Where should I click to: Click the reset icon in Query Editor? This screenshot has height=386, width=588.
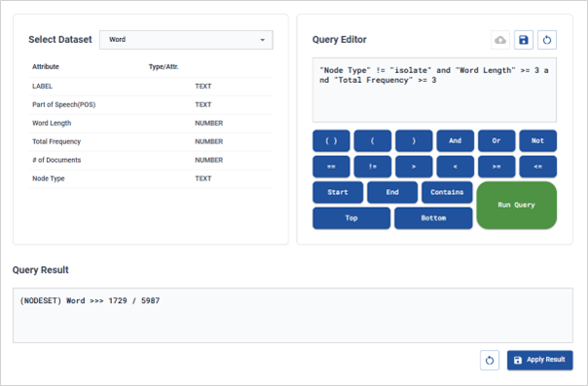coord(547,40)
